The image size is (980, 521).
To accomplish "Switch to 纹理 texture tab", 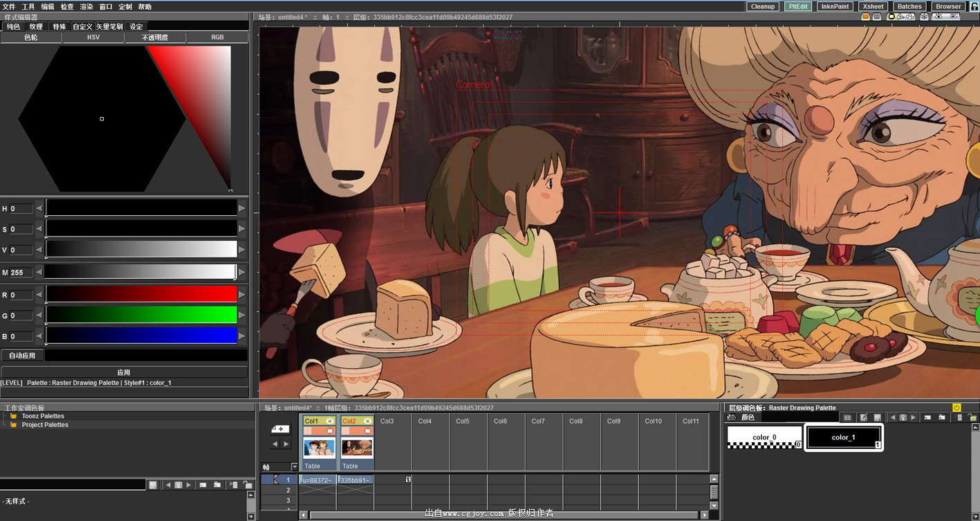I will point(36,26).
